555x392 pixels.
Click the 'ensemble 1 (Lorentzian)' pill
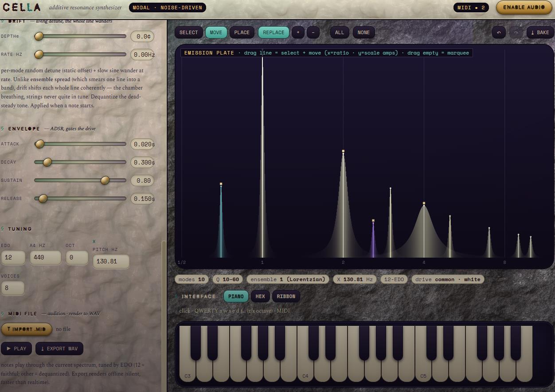coord(288,279)
